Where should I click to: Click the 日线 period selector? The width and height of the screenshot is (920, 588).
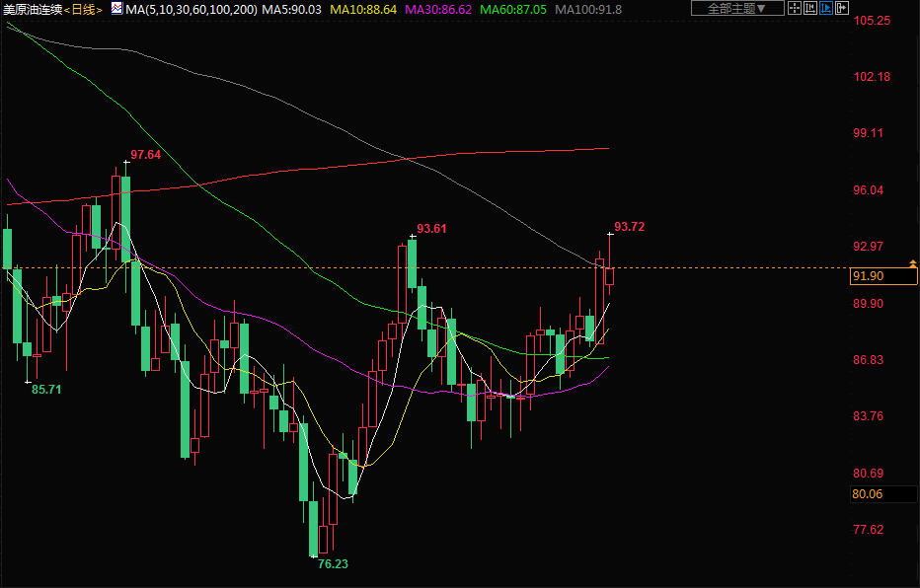pyautogui.click(x=83, y=9)
